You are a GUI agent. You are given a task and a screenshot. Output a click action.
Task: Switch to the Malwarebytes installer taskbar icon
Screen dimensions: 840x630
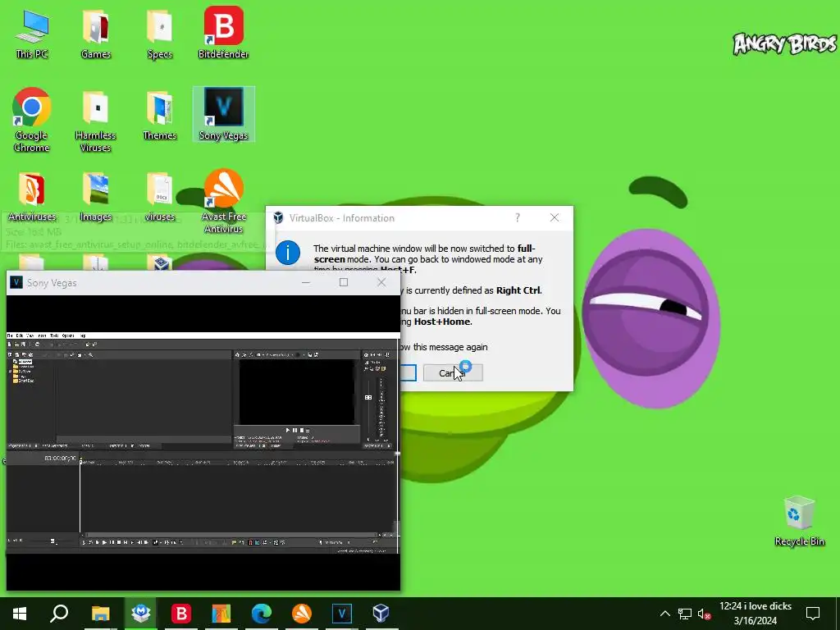[x=140, y=614]
